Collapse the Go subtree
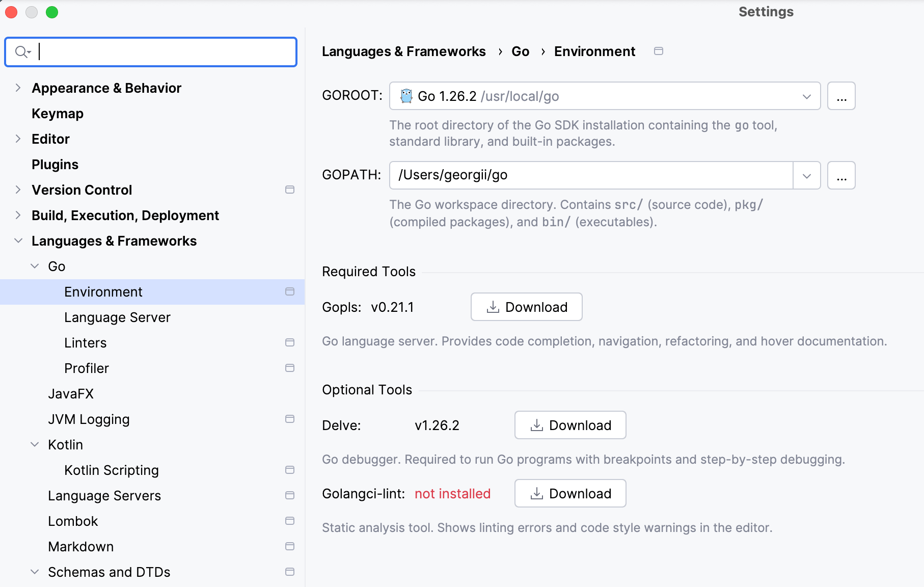Viewport: 924px width, 587px height. click(x=35, y=266)
